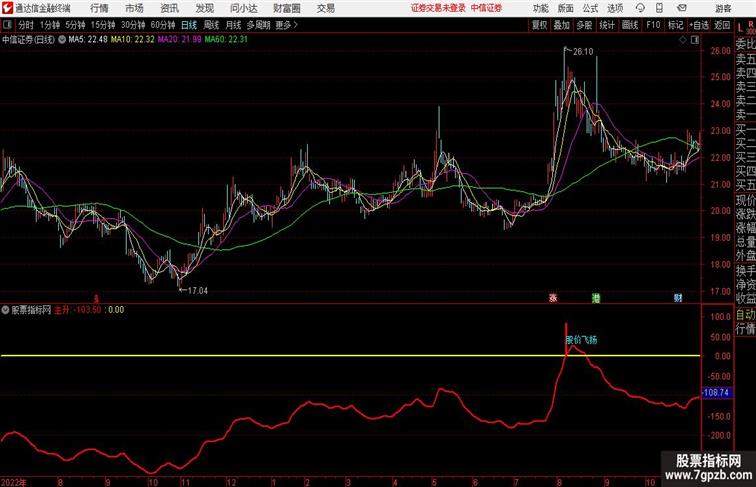Click the MA5: 22.48 value label
This screenshot has height=487, width=756.
[x=88, y=40]
